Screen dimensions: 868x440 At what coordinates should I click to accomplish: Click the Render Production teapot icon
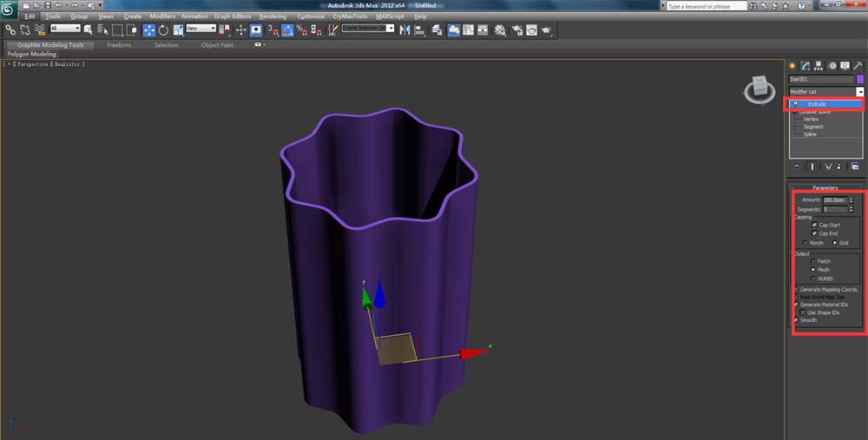[x=546, y=30]
